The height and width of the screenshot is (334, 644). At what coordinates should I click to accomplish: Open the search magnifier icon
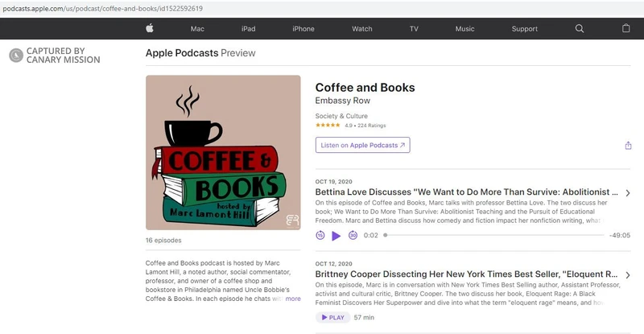point(580,28)
